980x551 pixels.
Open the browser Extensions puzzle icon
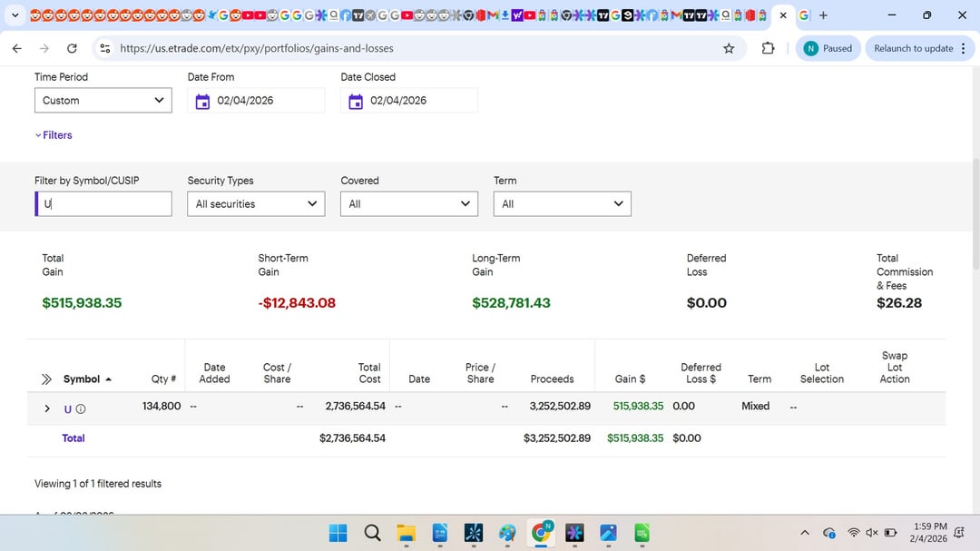(768, 48)
